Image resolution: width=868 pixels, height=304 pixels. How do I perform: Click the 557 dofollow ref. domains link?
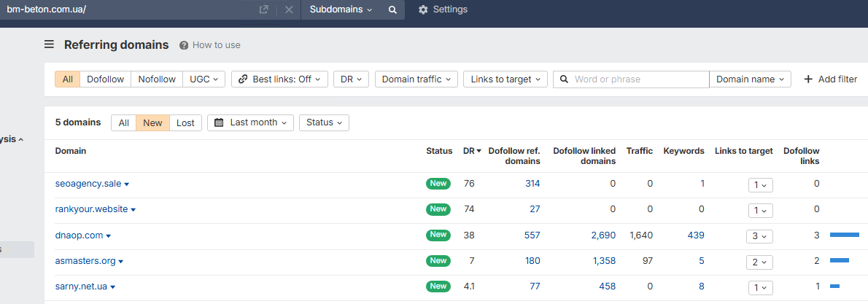(532, 235)
